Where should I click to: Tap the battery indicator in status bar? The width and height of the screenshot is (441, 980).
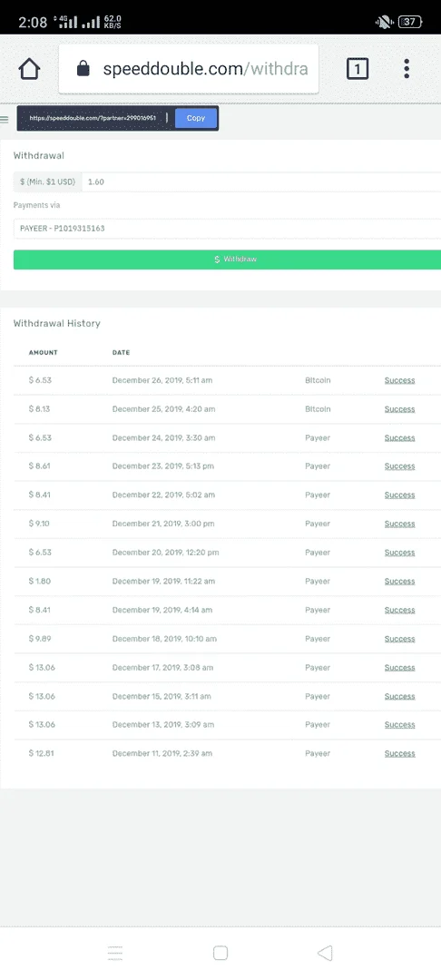pyautogui.click(x=410, y=23)
